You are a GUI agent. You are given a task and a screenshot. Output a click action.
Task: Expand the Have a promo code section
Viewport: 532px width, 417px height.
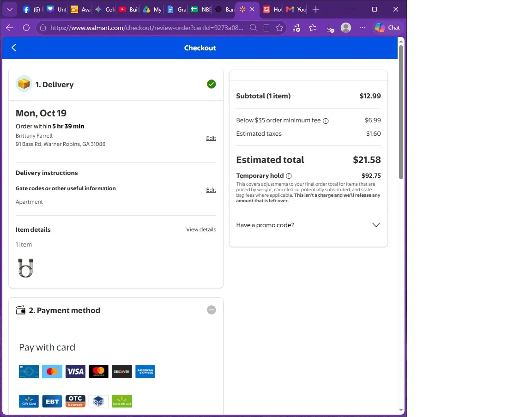376,225
